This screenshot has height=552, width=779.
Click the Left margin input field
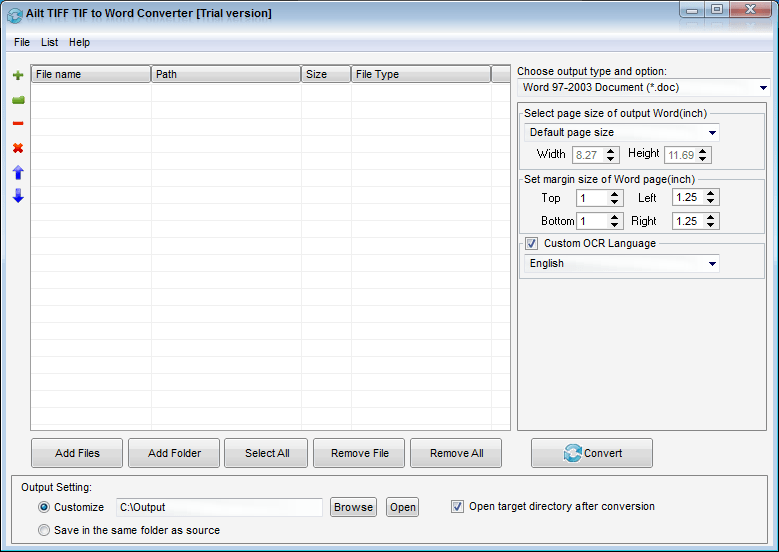pos(688,197)
